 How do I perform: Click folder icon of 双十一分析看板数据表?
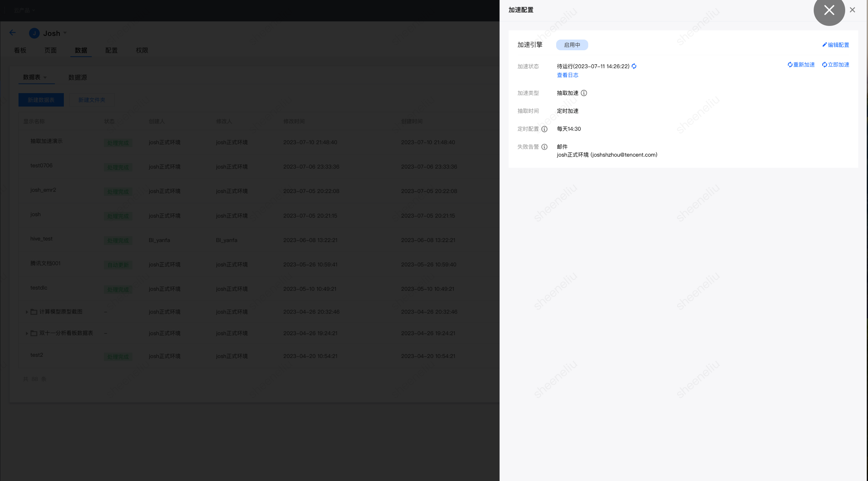point(34,333)
